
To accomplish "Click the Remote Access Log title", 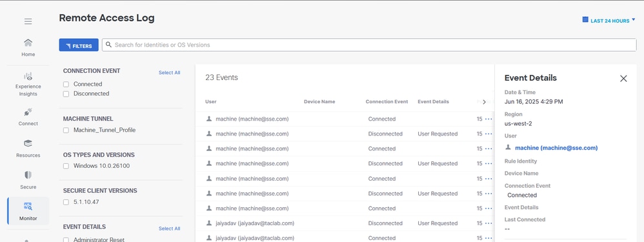I will [106, 18].
